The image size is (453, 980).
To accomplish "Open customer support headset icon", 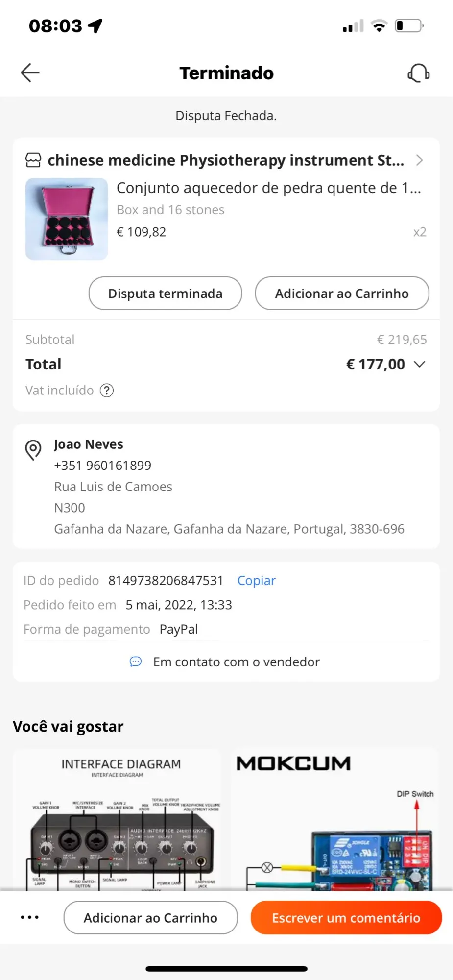I will pos(419,73).
